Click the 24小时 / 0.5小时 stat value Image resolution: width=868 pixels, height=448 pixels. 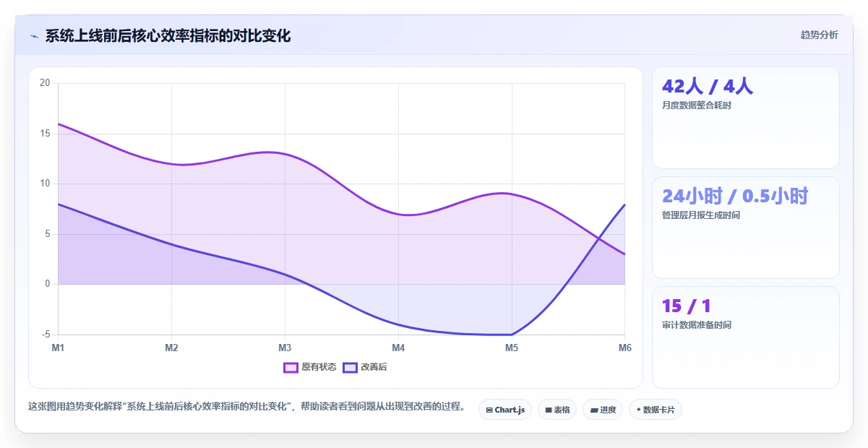click(735, 196)
